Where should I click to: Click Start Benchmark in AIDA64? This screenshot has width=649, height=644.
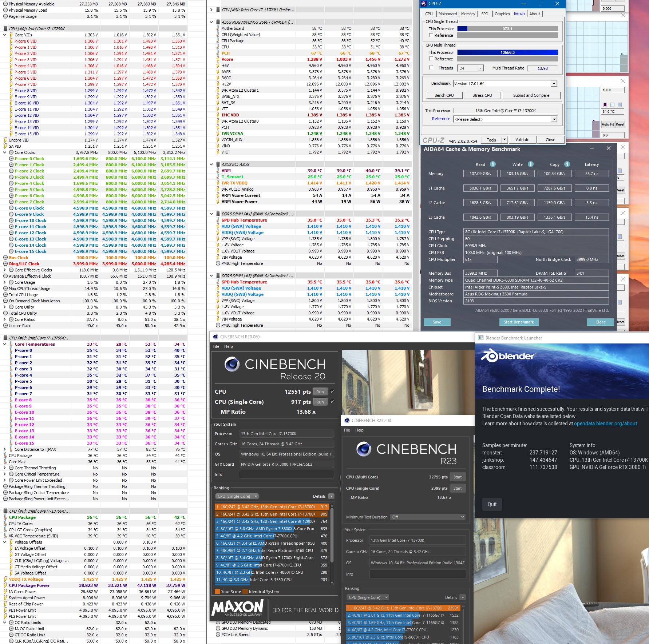[519, 322]
